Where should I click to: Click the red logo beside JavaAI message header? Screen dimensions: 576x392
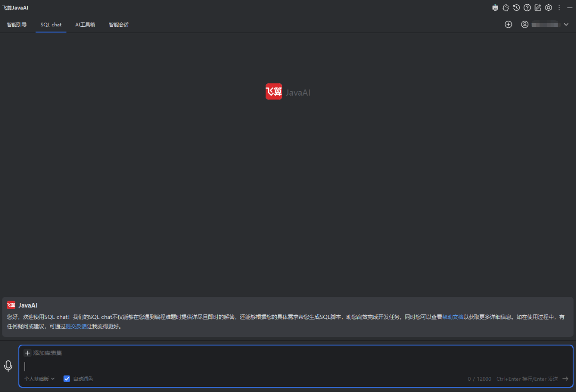(11, 305)
